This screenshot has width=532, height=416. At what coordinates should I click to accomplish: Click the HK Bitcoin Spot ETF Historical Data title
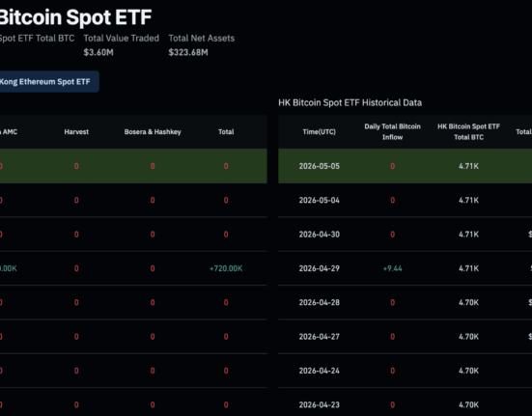350,102
